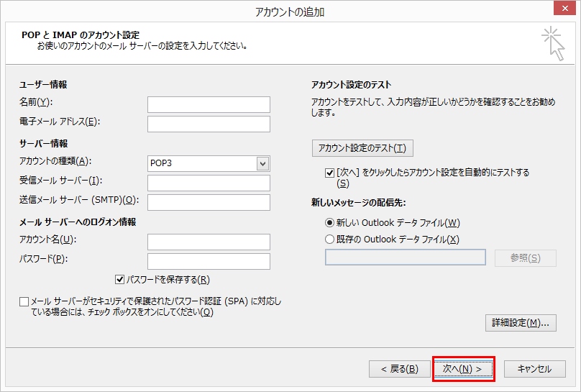Click the 送信メール サーバー (SMTP) field
The width and height of the screenshot is (581, 392).
tap(209, 202)
